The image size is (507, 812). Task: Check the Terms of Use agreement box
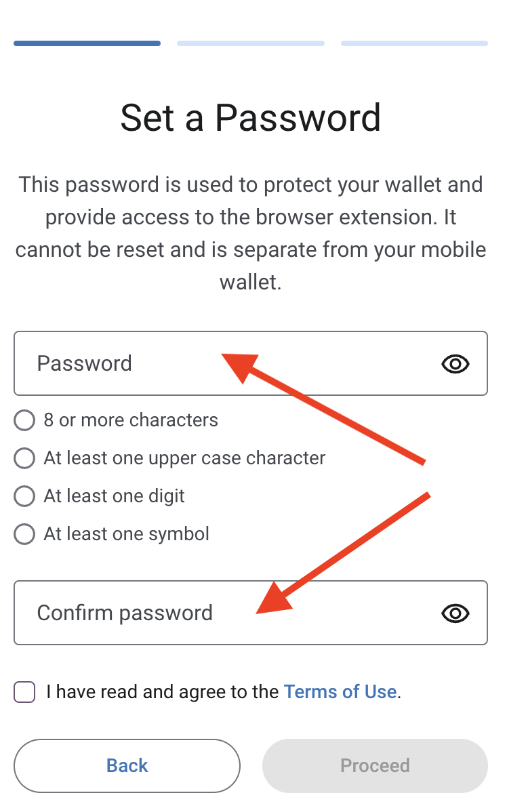coord(24,691)
